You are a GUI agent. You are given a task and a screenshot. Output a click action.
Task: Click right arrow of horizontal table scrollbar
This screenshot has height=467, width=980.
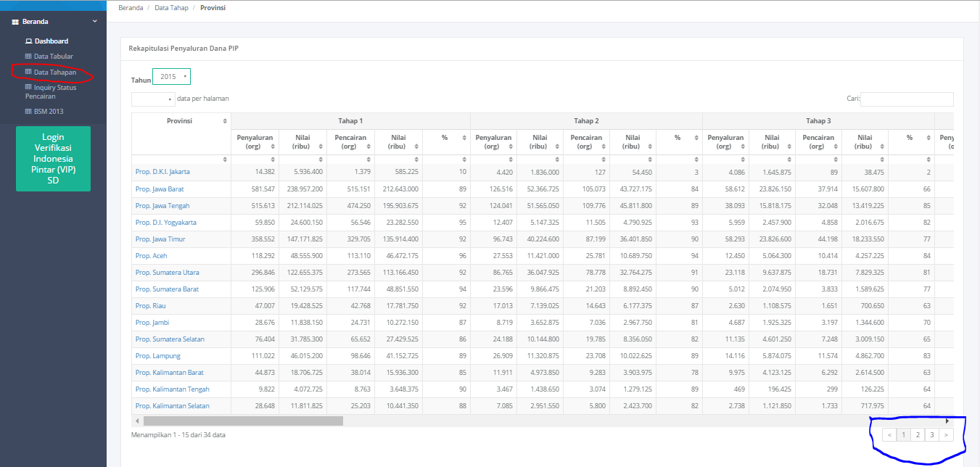(947, 421)
